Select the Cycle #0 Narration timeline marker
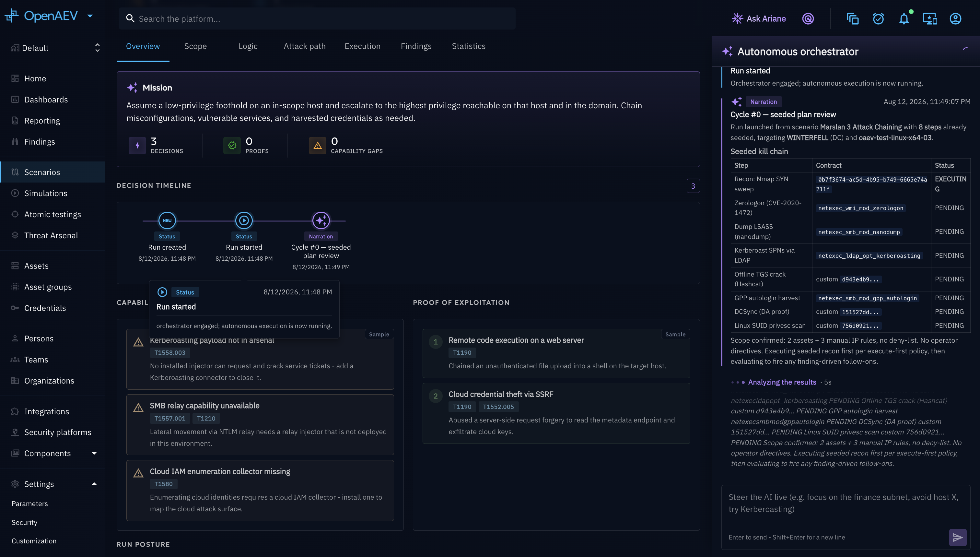The width and height of the screenshot is (980, 557). pos(321,220)
